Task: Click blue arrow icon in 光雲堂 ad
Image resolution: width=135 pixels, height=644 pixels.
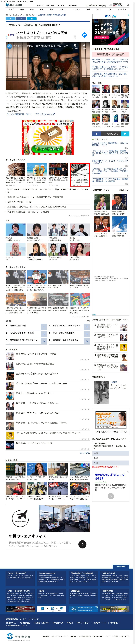Action: pyautogui.click(x=84, y=35)
